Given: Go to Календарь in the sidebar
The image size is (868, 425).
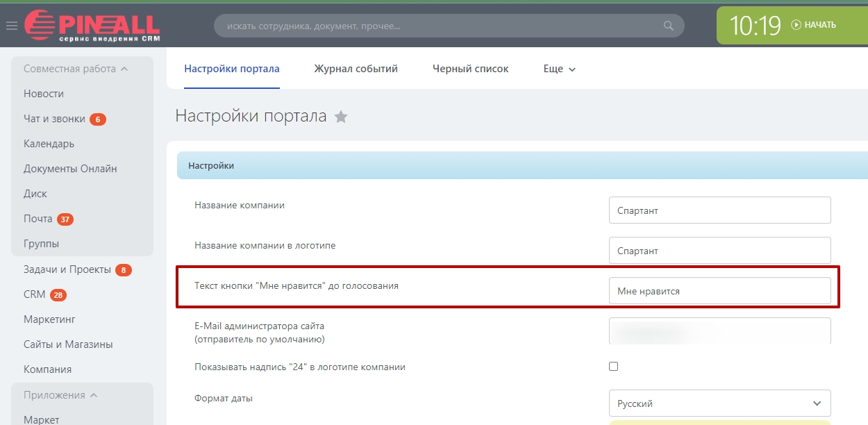Looking at the screenshot, I should tap(49, 144).
